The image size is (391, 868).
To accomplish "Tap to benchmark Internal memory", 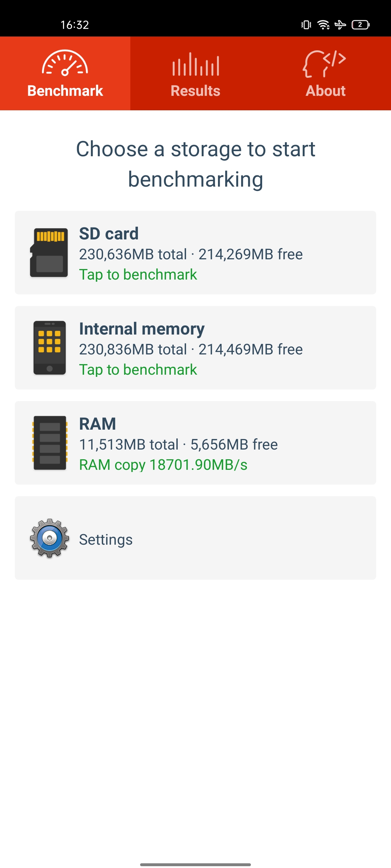I will 138,370.
